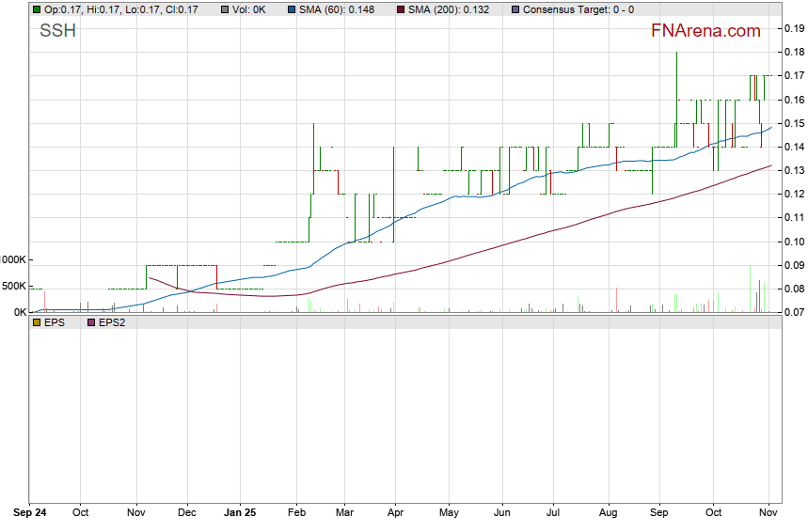The image size is (808, 532).
Task: Click the 0.07 price axis label
Action: [x=793, y=312]
